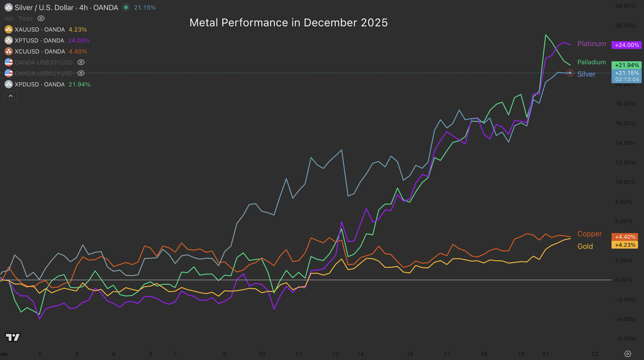Click the gold XAUUSD symbol icon
644x360 pixels.
pyautogui.click(x=8, y=29)
